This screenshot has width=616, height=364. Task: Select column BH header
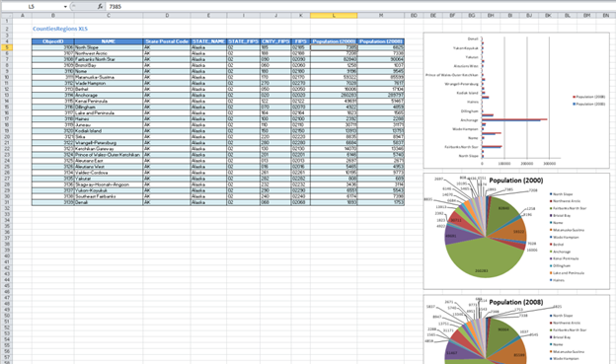[491, 16]
